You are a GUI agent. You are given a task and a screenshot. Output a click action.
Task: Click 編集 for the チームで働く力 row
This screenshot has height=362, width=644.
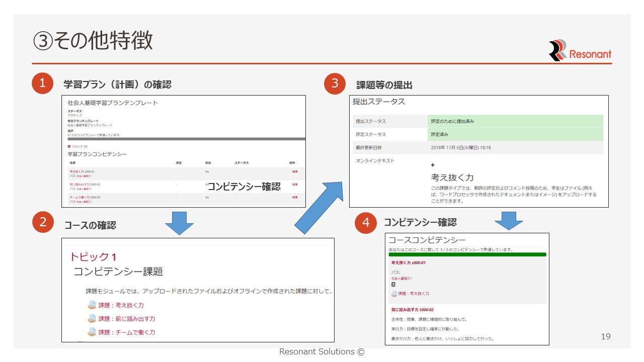[x=295, y=197]
